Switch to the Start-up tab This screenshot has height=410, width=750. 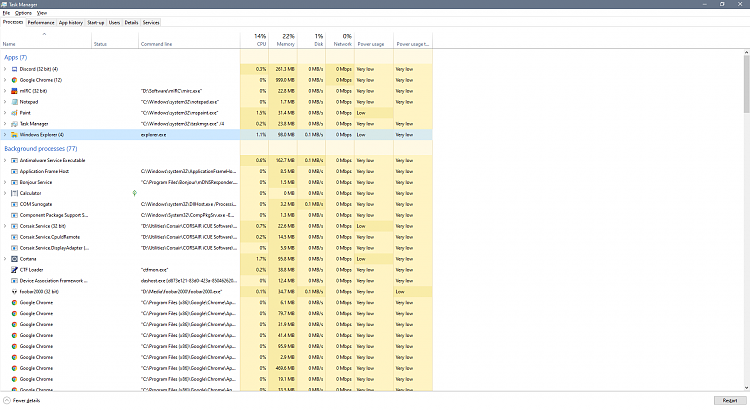tap(96, 22)
